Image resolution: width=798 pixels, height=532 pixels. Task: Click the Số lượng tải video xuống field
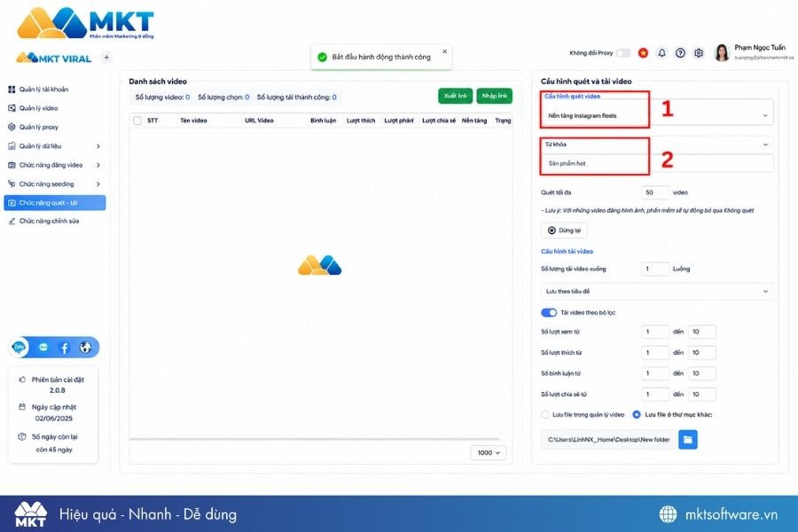point(655,269)
